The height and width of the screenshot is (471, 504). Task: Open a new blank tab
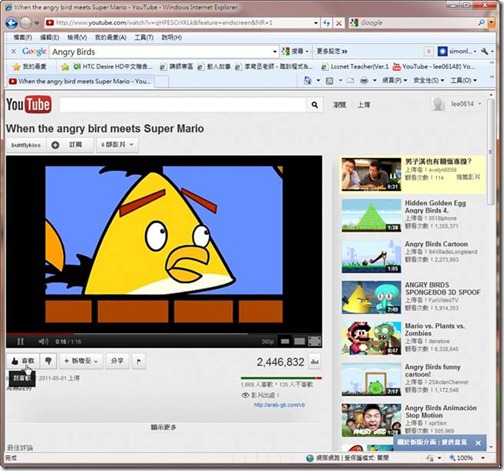[x=162, y=81]
